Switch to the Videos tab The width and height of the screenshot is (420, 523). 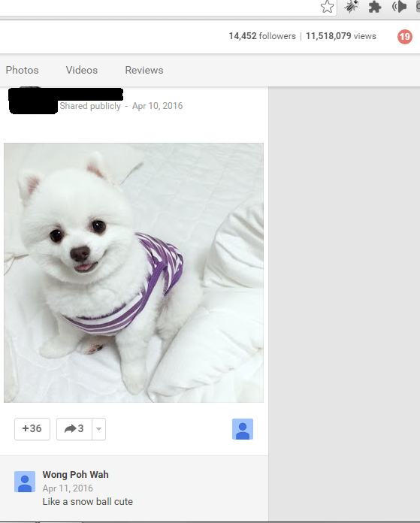point(82,70)
